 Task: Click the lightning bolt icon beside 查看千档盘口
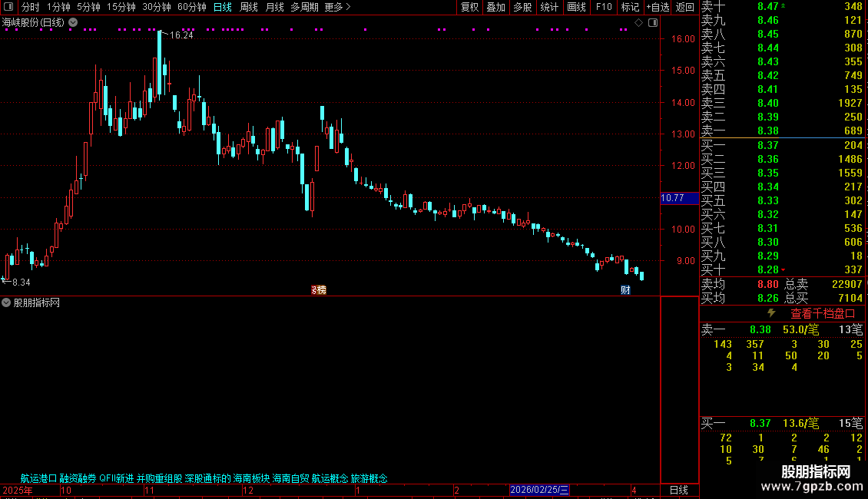tap(771, 313)
